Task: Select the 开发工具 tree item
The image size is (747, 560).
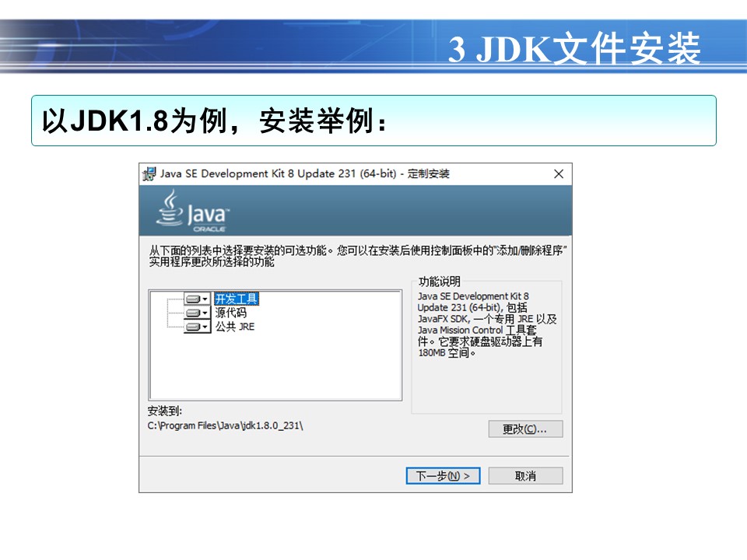Action: click(237, 299)
